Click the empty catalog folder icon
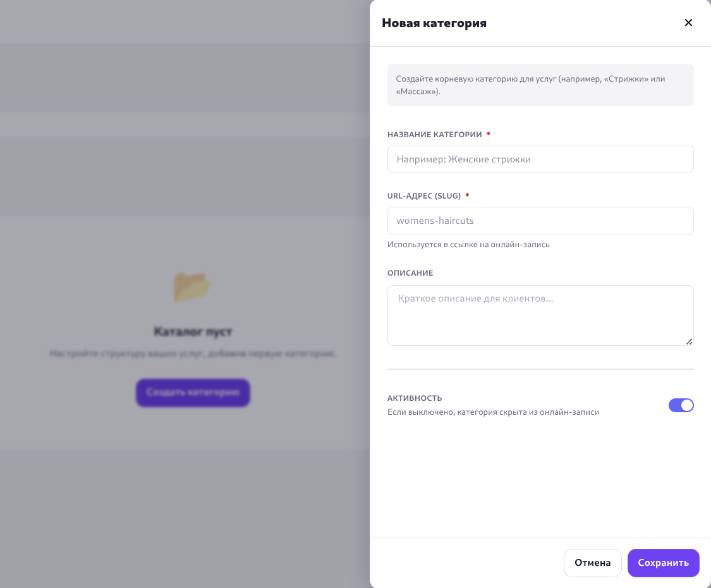The width and height of the screenshot is (711, 588). point(193,287)
